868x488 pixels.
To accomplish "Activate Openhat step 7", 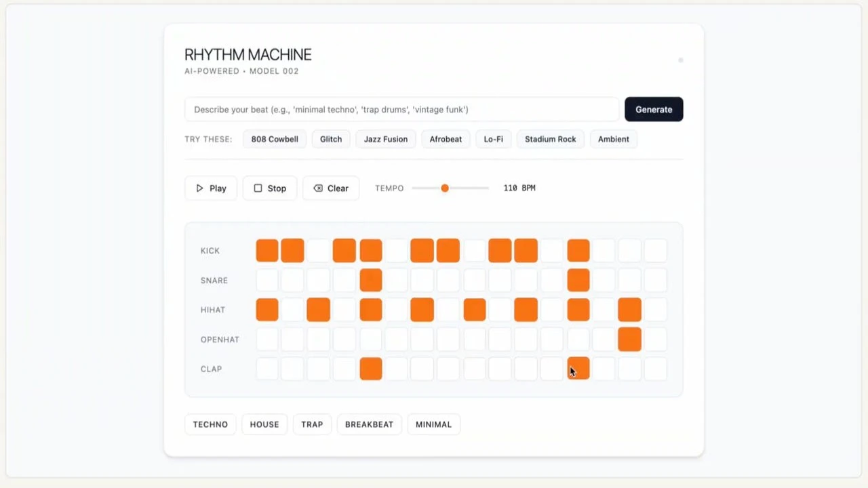I will tap(422, 340).
